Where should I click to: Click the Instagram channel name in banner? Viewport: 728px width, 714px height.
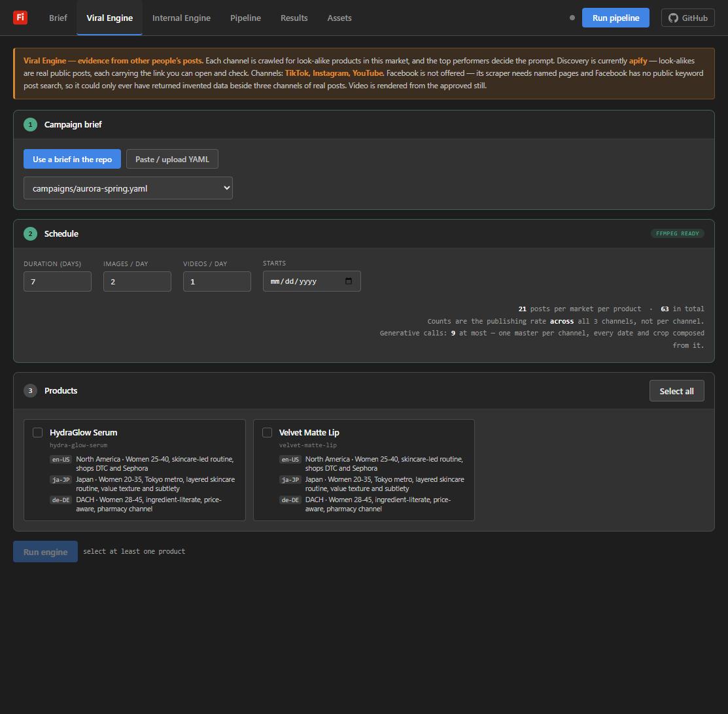330,73
